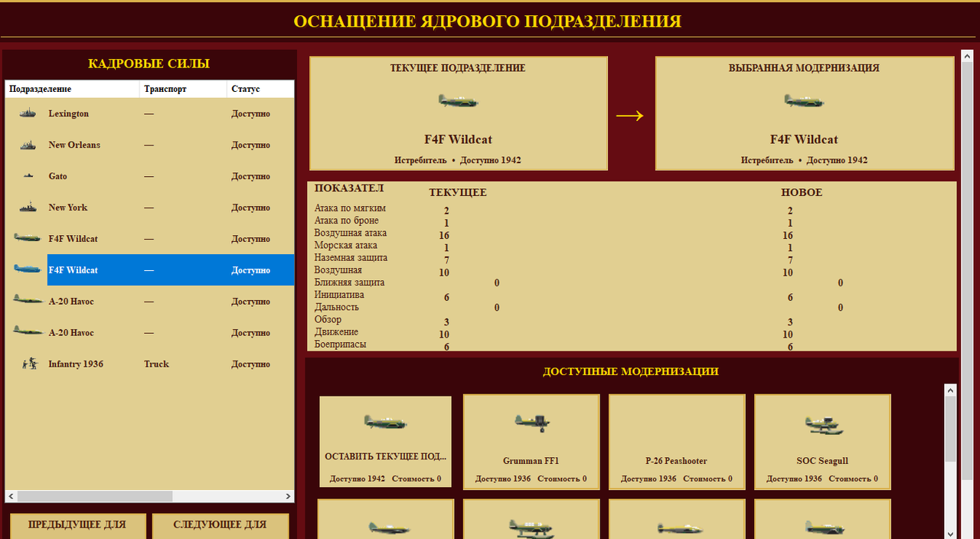Select the New York row name
This screenshot has height=539, width=980.
tap(68, 207)
